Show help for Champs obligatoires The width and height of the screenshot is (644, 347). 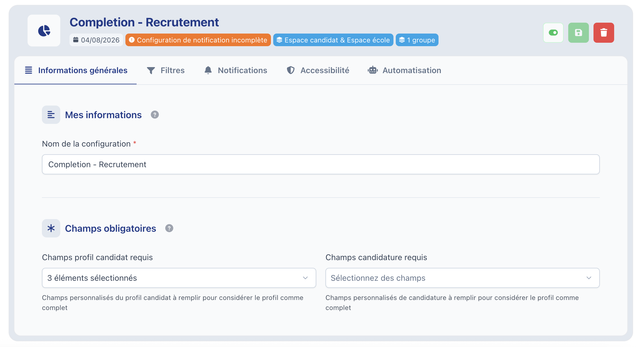169,228
